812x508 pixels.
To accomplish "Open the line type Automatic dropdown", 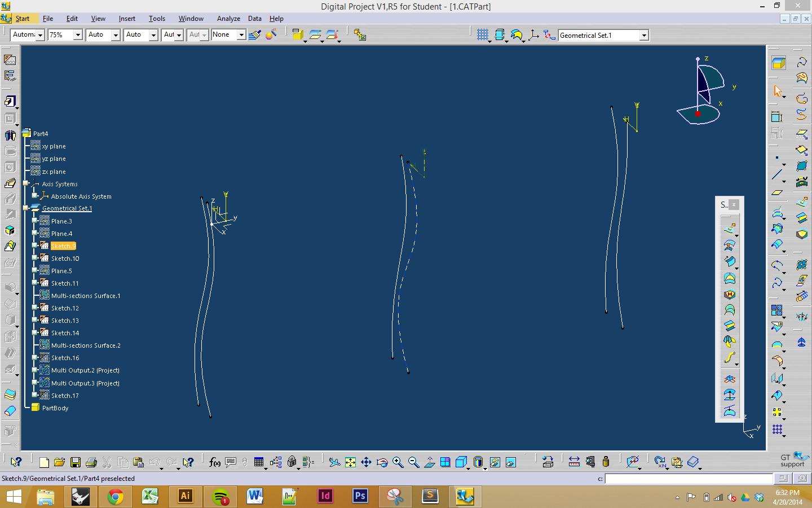I will pyautogui.click(x=40, y=35).
